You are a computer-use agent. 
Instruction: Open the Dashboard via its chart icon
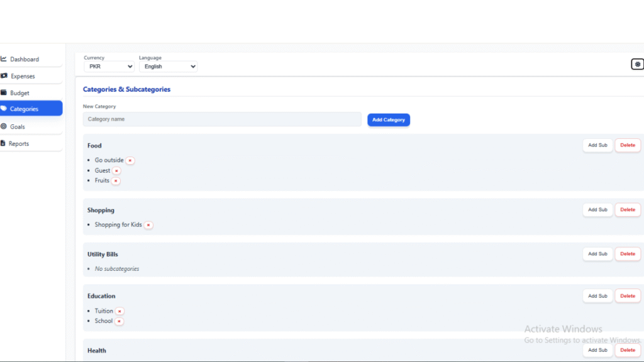click(x=8, y=59)
